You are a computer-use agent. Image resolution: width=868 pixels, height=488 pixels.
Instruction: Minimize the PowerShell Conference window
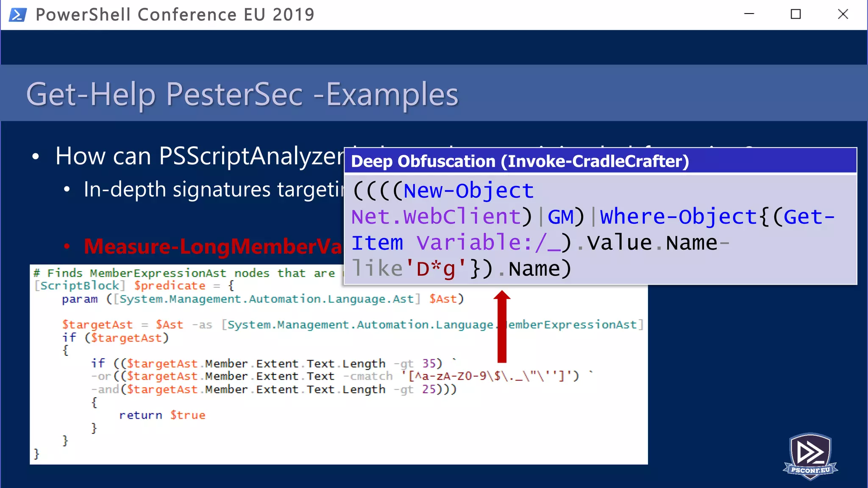[x=749, y=14]
